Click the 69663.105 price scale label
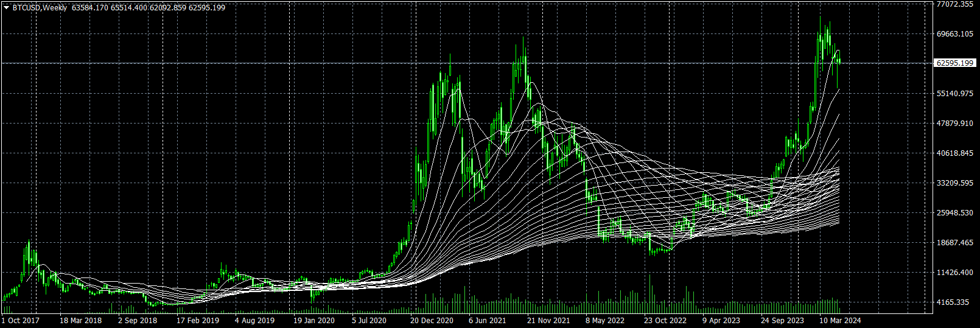Screen dimensions: 980x328 [955, 34]
